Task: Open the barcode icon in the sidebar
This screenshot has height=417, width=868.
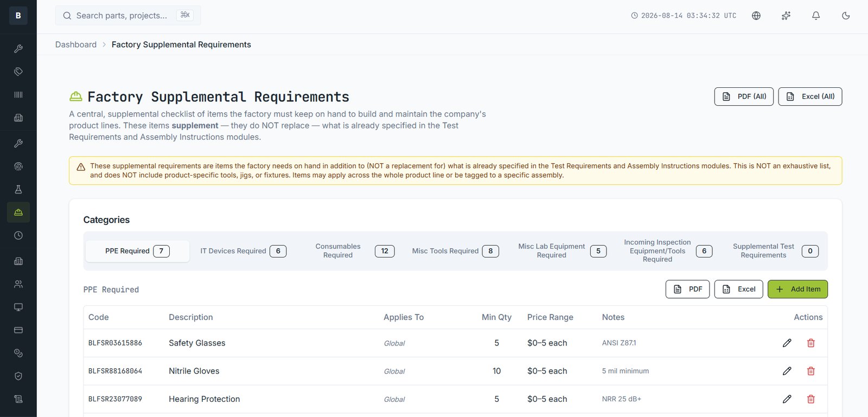Action: (18, 94)
